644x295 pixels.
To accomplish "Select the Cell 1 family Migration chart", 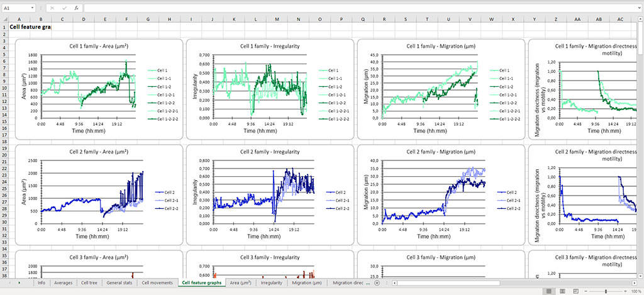I will click(x=441, y=89).
